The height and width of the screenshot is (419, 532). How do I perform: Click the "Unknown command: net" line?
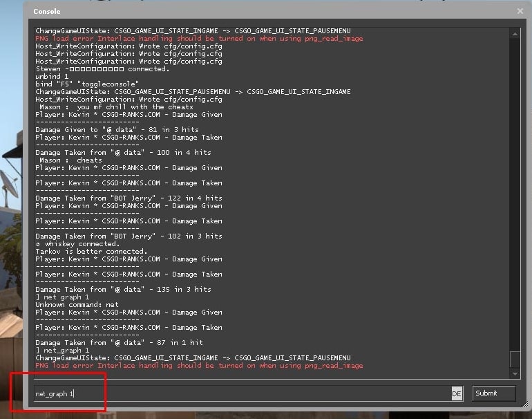77,305
